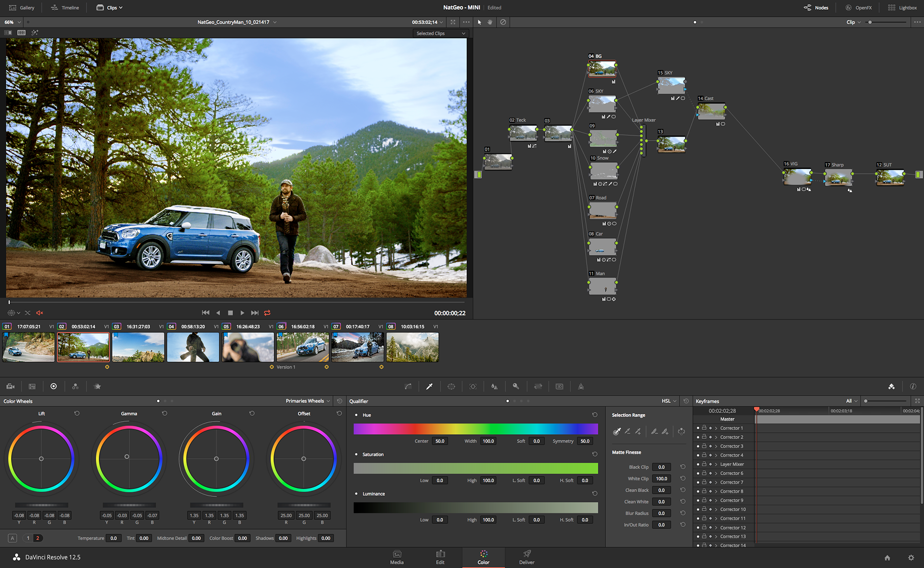
Task: Open the Camera Raw palette
Action: [11, 387]
